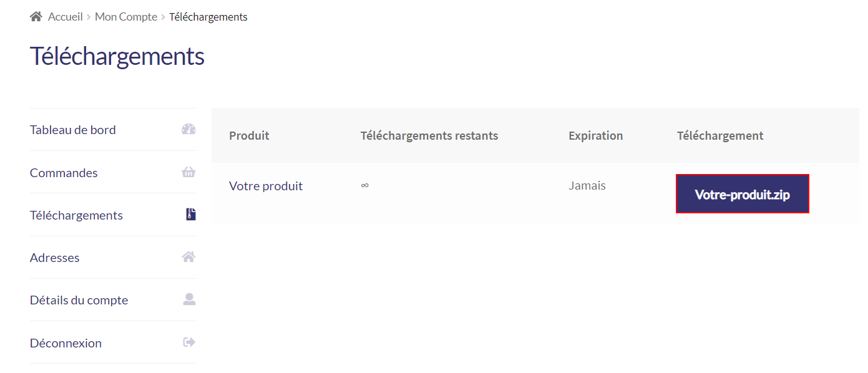This screenshot has width=868, height=373.
Task: Click the dashboard gauge icon
Action: 188,129
